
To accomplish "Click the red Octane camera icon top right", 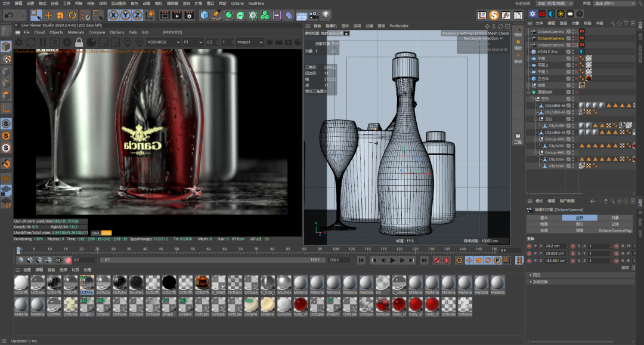I will (542, 14).
